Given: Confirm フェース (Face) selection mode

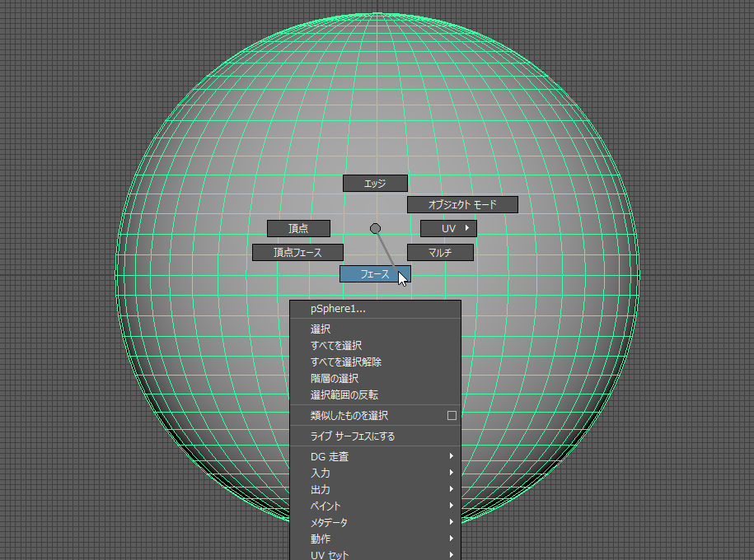Looking at the screenshot, I should click(372, 273).
